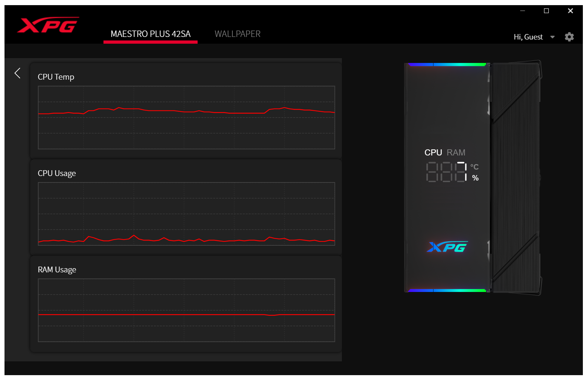The width and height of the screenshot is (588, 379).
Task: Close the XPG application window
Action: [570, 11]
